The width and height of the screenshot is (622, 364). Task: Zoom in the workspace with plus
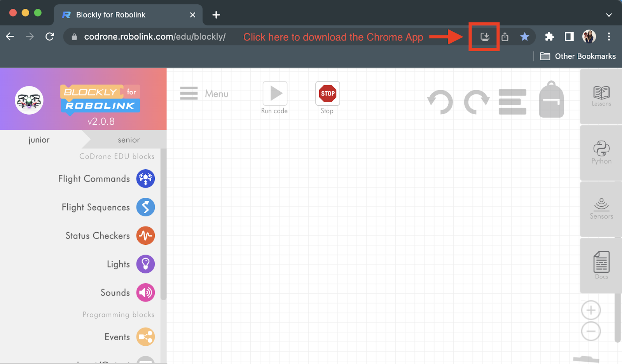(591, 310)
